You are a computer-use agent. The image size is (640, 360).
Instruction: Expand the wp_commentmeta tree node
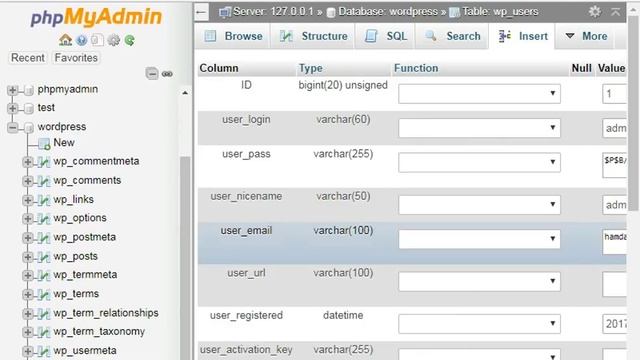tap(28, 162)
